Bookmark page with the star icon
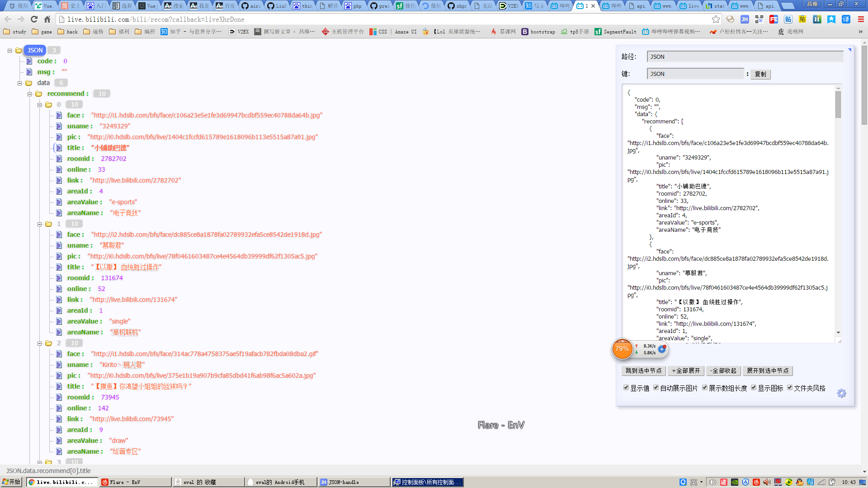 (x=716, y=19)
